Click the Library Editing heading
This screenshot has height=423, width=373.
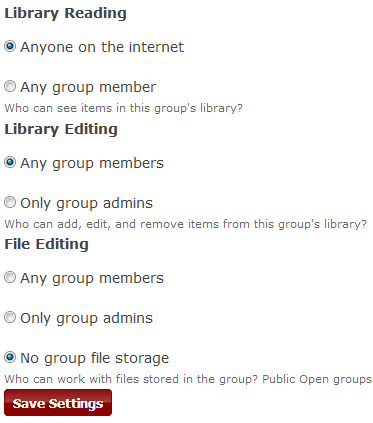point(61,129)
